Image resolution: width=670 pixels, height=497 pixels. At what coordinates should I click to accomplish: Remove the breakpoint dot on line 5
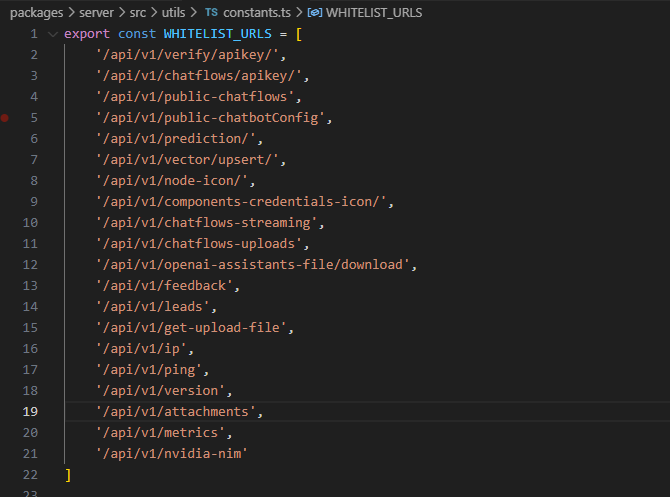(x=5, y=118)
